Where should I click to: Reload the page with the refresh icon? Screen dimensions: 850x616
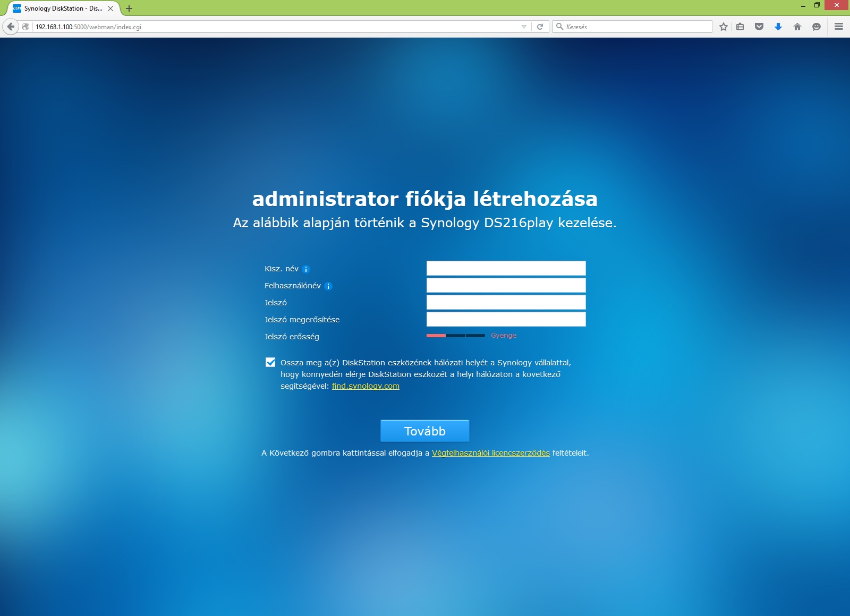tap(540, 27)
